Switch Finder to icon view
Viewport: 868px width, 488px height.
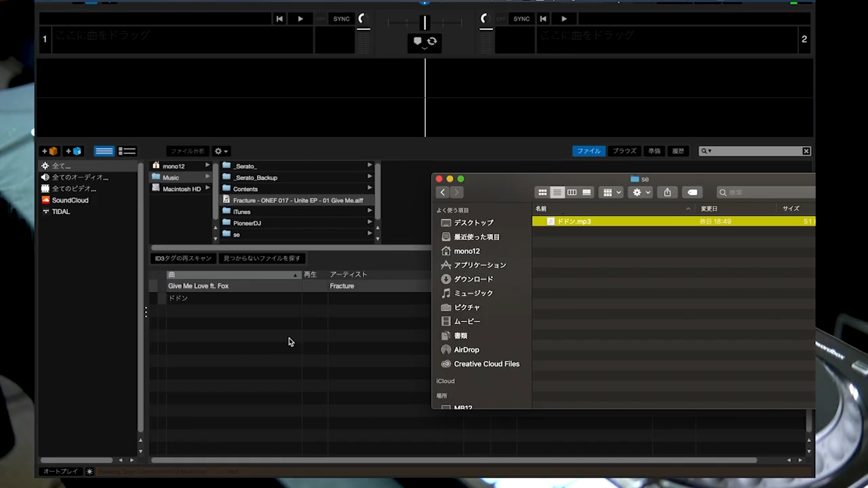[x=542, y=192]
